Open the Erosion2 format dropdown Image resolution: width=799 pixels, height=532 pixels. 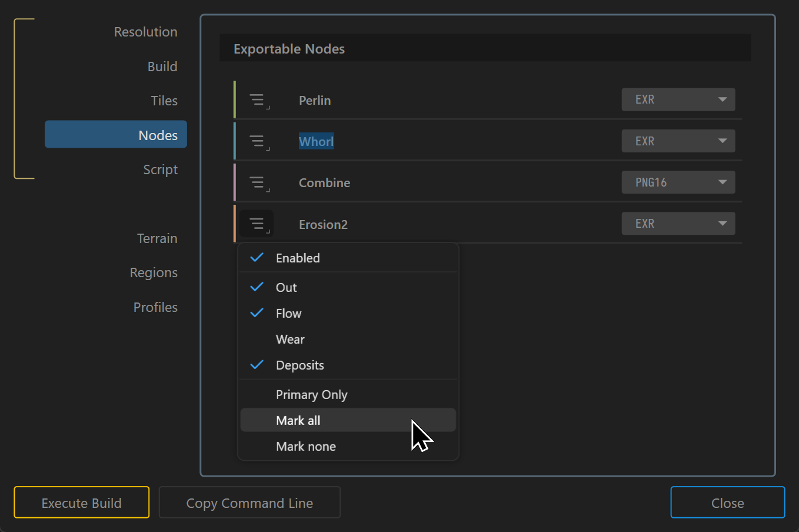tap(678, 224)
